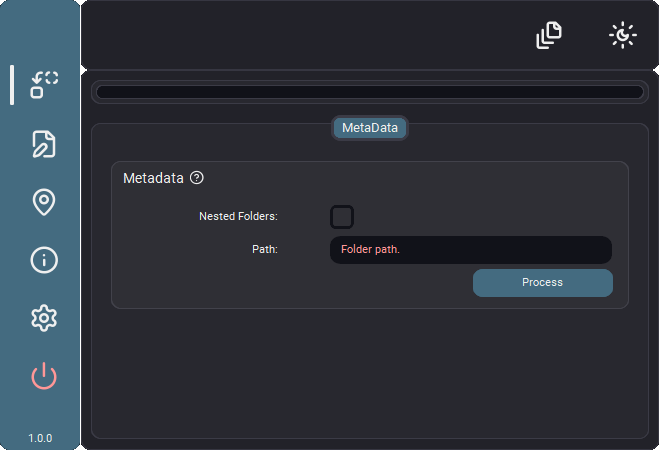659x450 pixels.
Task: Click empty area below the Metadata card
Action: (x=370, y=374)
